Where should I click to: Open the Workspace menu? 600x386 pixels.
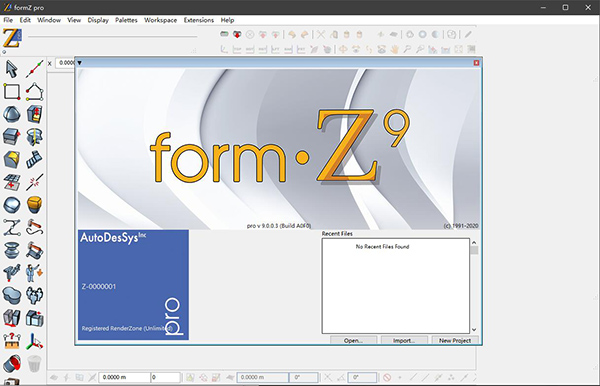coord(160,20)
